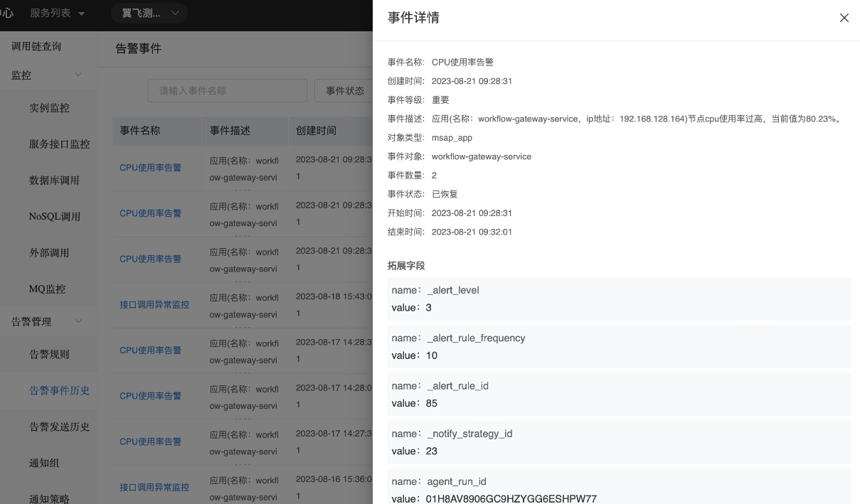This screenshot has width=860, height=504.
Task: Go to 调用链查询 in sidebar
Action: 36,46
